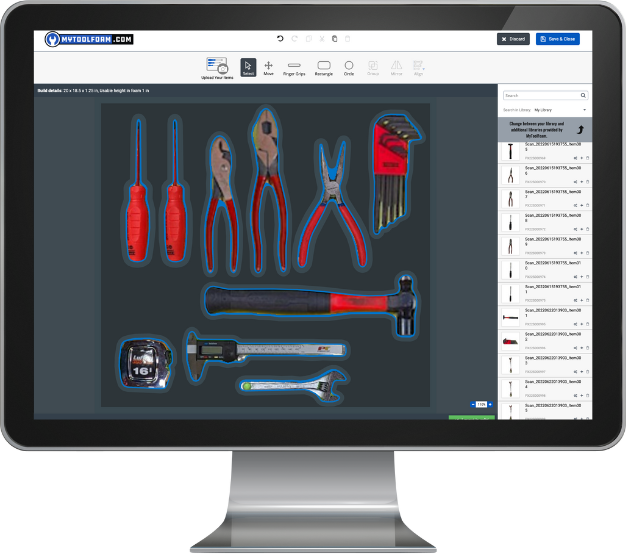Screen dimensions: 626x554
Task: Select the Circle shape tool
Action: 349,67
